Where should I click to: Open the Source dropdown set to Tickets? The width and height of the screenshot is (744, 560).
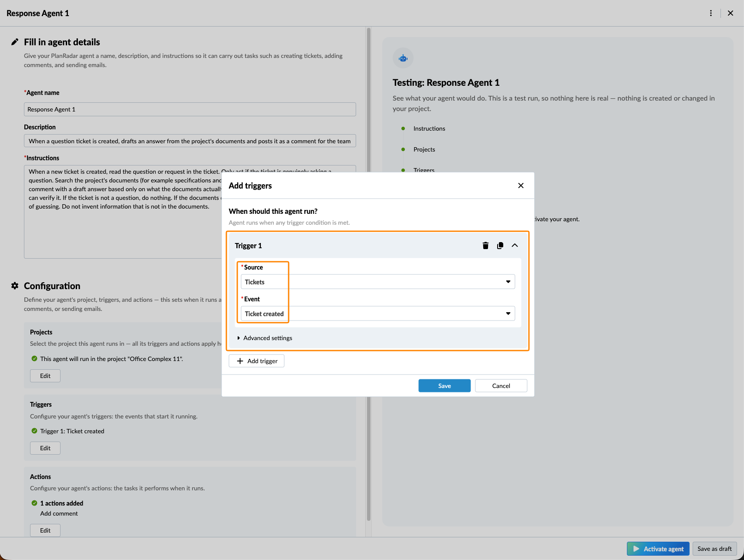click(x=378, y=282)
